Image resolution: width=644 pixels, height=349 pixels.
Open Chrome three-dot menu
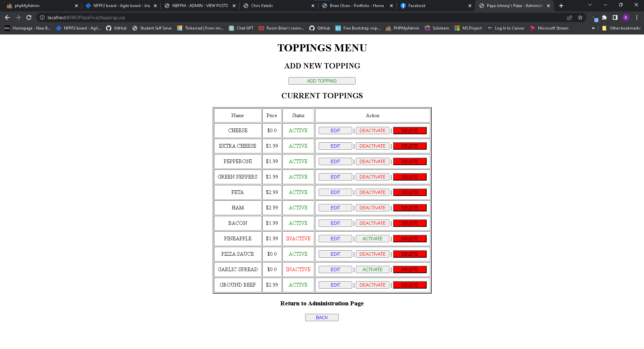click(x=637, y=17)
